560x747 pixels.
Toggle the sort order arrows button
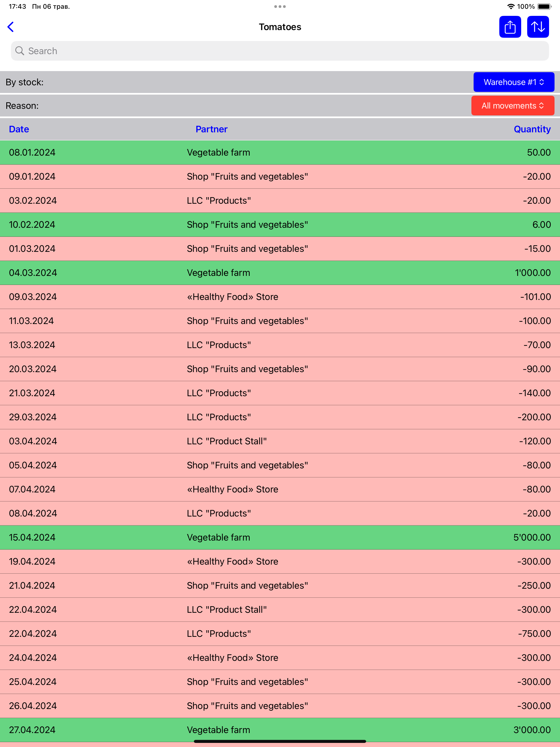coord(538,27)
